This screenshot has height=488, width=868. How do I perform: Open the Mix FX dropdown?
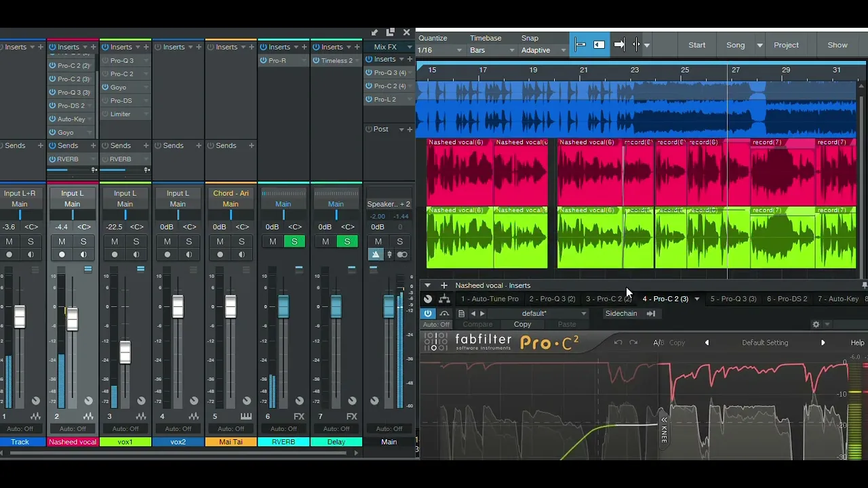pyautogui.click(x=409, y=47)
